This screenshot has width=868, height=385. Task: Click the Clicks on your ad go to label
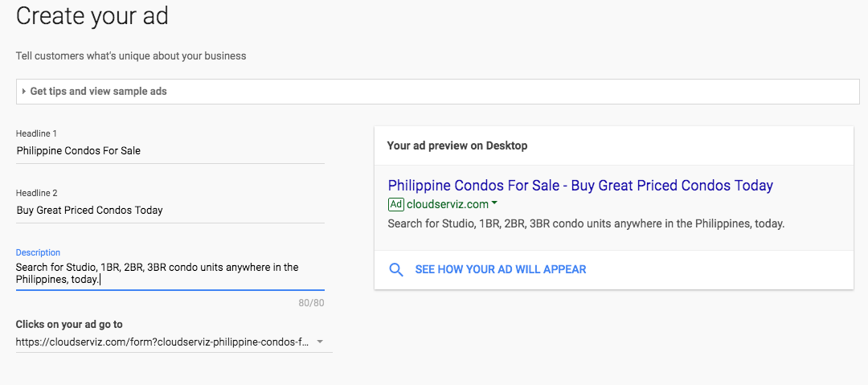point(69,325)
